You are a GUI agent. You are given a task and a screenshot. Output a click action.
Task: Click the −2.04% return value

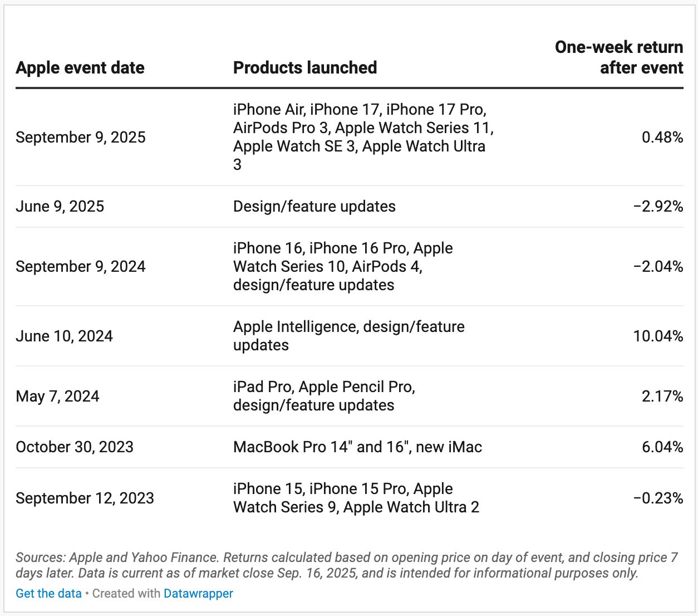coord(658,267)
